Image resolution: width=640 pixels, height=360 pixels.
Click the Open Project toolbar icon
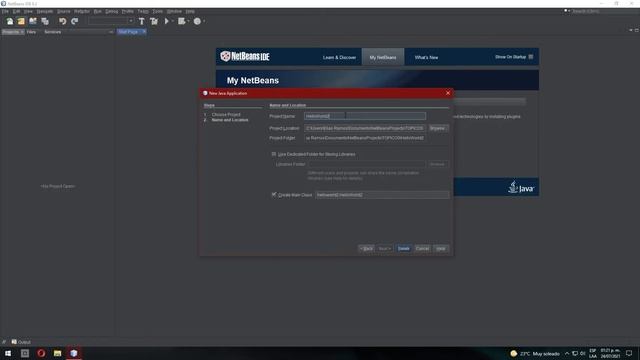33,21
